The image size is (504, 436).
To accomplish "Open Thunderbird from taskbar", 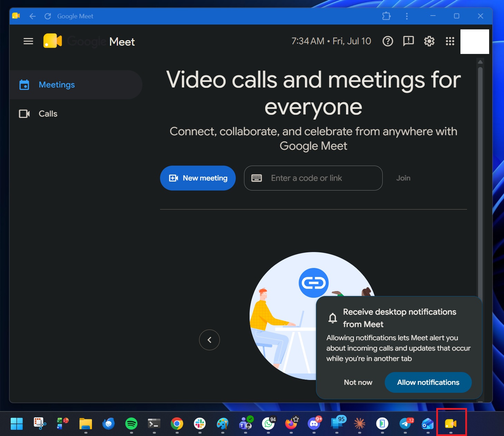I will click(109, 424).
